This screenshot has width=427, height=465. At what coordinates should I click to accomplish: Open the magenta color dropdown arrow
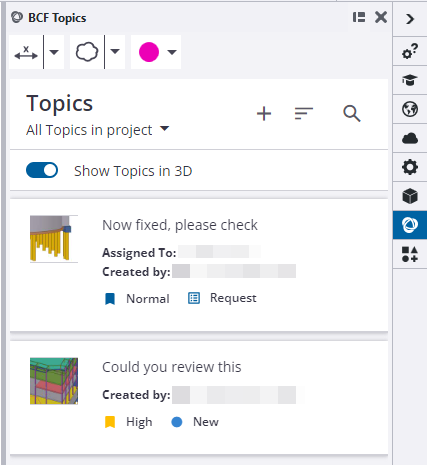point(172,52)
